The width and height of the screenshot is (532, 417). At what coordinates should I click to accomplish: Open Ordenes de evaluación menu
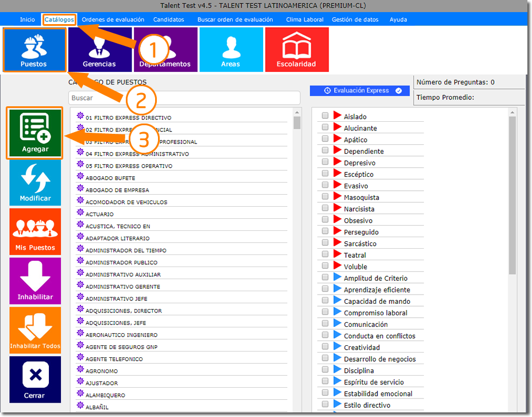(113, 20)
